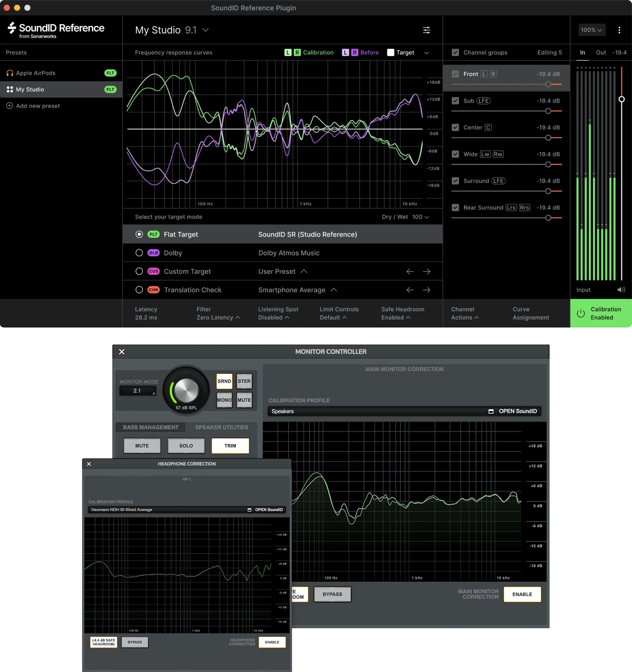The image size is (632, 672).
Task: Click Add new preset
Action: 33,106
